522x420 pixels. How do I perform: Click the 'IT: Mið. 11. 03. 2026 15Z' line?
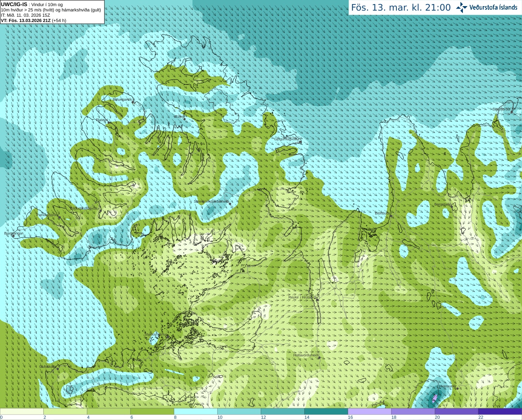tap(26, 15)
